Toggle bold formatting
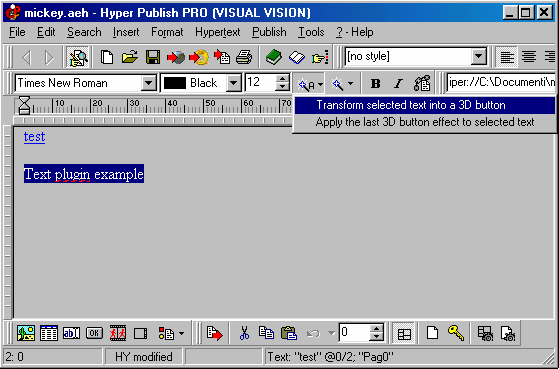The width and height of the screenshot is (559, 369). tap(375, 84)
